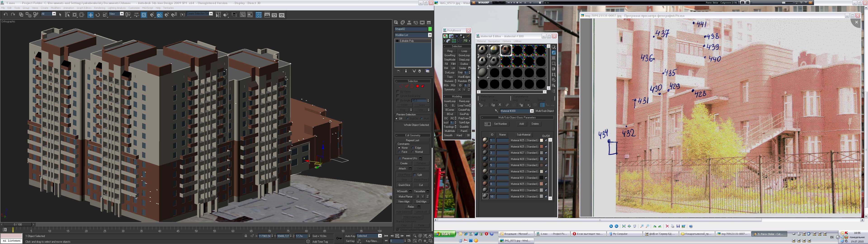Activate the Rotate tool in toolbar

coord(98,15)
